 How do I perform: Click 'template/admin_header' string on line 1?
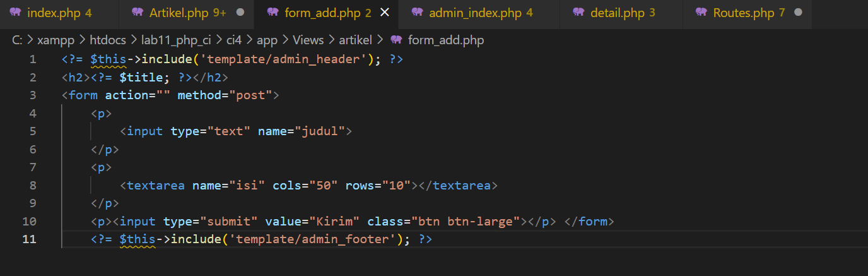283,59
